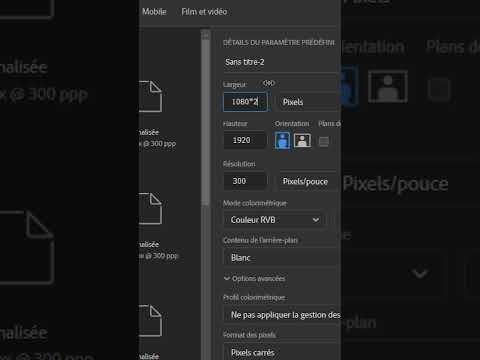Click the DÉTAILS DU PARAMÈTRE PRÉDÉFINI heading
This screenshot has width=480, height=360.
coord(279,43)
